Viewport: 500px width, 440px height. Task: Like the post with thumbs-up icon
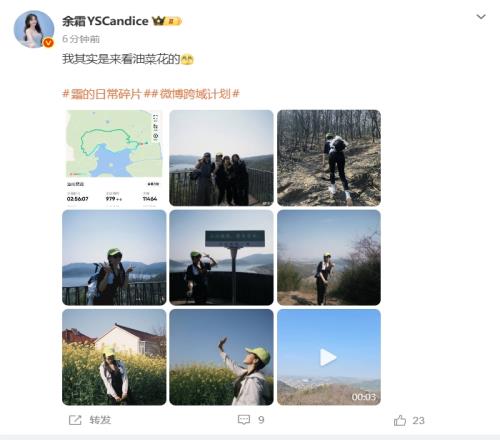(400, 420)
